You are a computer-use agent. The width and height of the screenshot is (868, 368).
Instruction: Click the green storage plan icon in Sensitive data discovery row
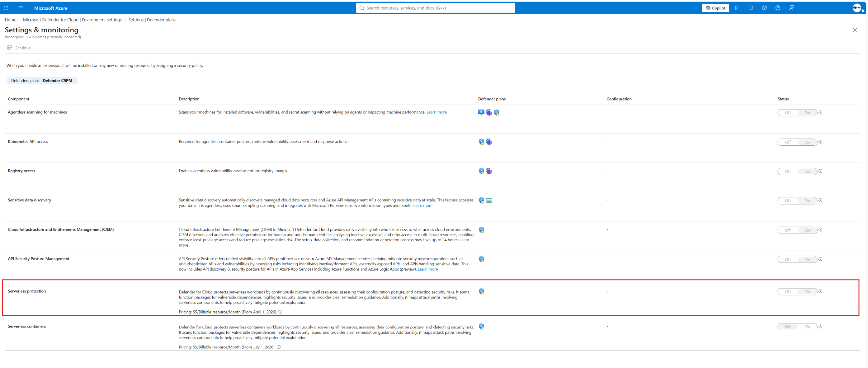pyautogui.click(x=489, y=201)
